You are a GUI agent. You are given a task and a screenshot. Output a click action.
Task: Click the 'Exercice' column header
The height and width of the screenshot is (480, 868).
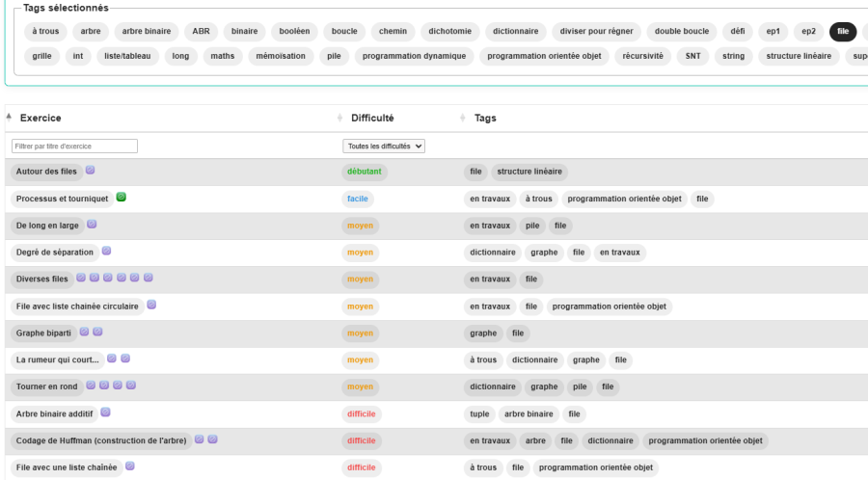point(41,118)
